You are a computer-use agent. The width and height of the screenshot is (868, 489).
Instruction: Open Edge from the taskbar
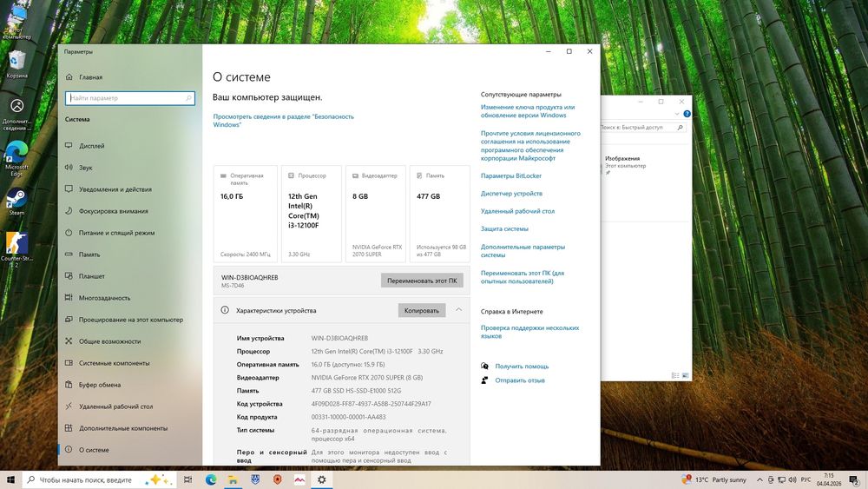211,479
